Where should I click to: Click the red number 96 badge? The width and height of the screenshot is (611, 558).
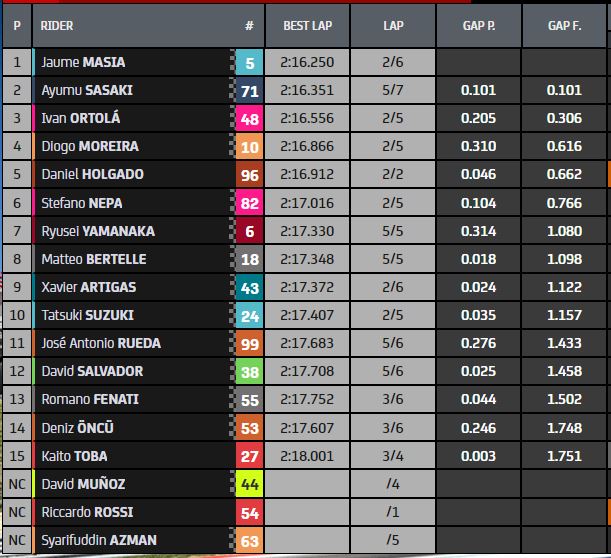(251, 174)
